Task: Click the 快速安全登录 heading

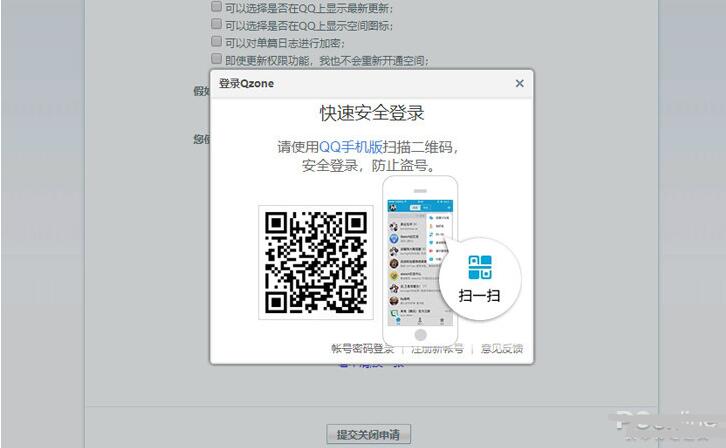Action: point(371,113)
